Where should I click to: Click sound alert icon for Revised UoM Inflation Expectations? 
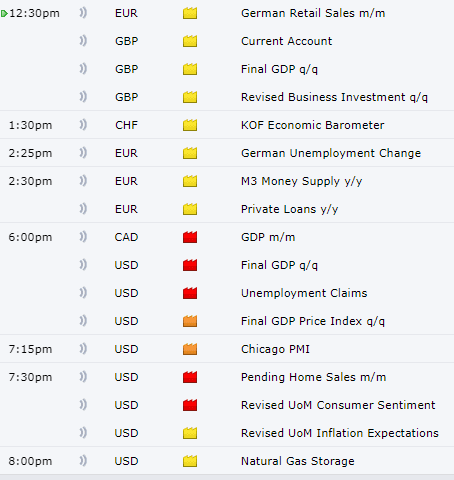click(x=83, y=433)
